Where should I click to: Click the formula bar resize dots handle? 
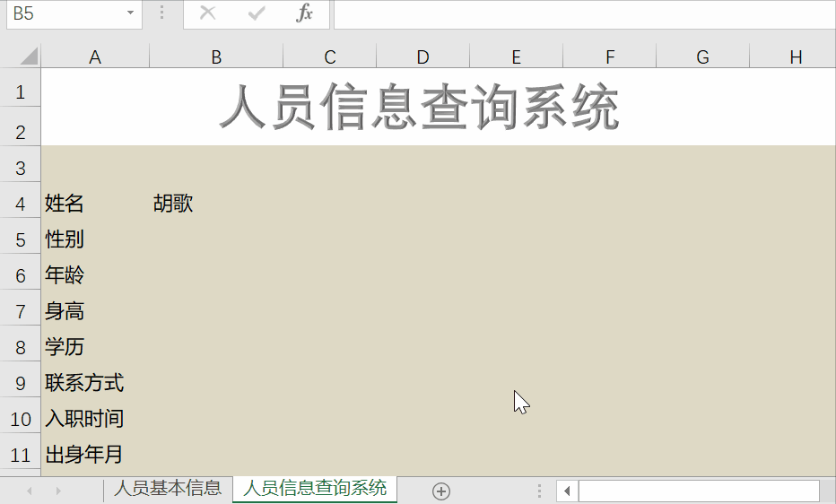(161, 13)
